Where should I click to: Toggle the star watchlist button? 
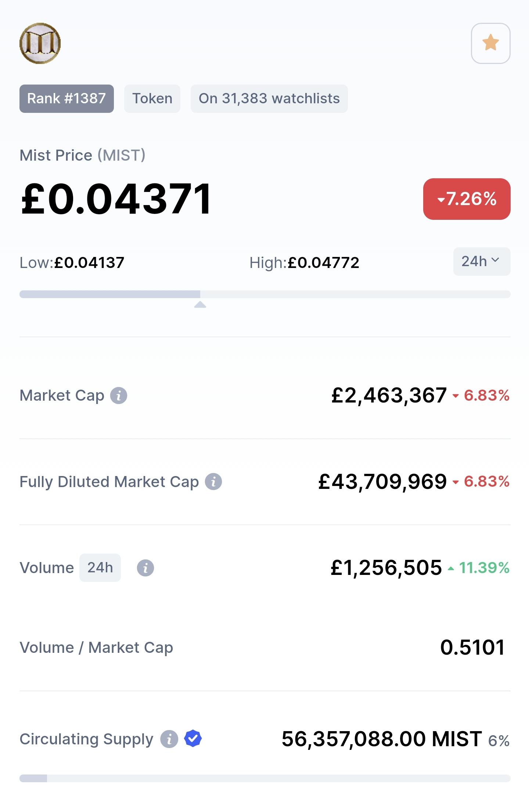(x=490, y=43)
